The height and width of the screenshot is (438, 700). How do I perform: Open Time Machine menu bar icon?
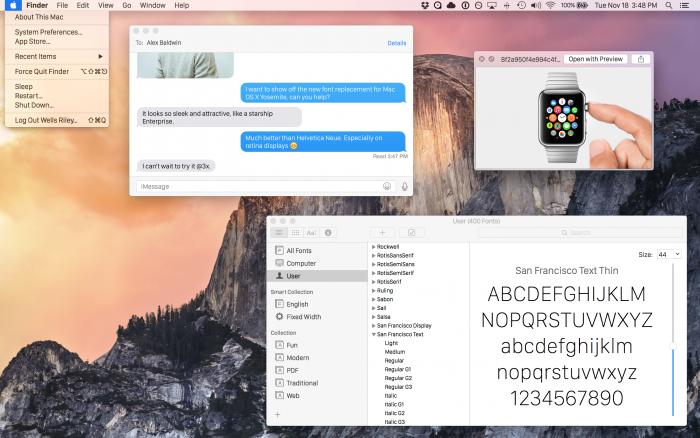click(521, 5)
